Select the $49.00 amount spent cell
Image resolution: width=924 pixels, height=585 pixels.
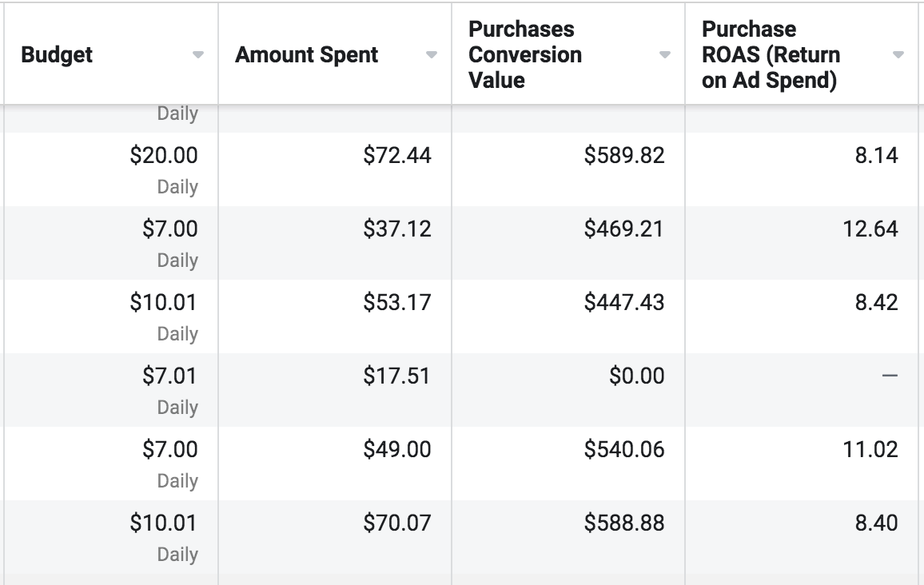(x=335, y=464)
